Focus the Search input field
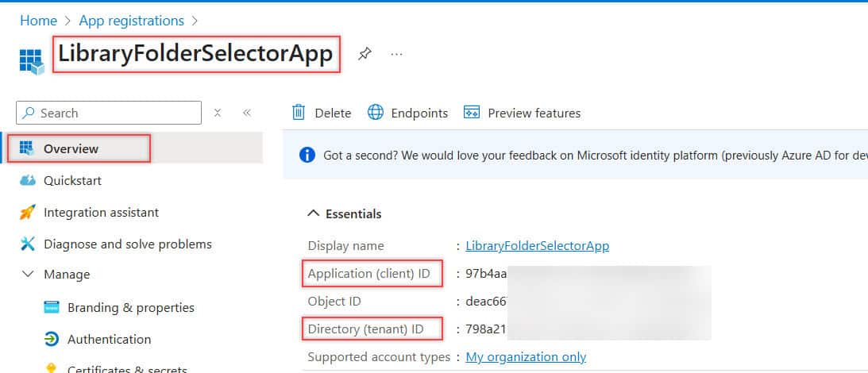 pyautogui.click(x=109, y=113)
